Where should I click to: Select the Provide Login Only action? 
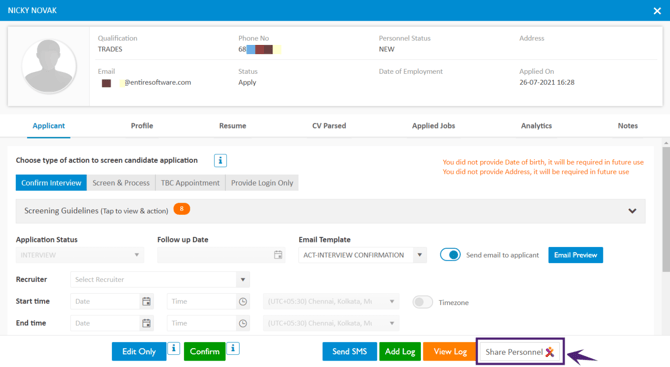(x=262, y=183)
